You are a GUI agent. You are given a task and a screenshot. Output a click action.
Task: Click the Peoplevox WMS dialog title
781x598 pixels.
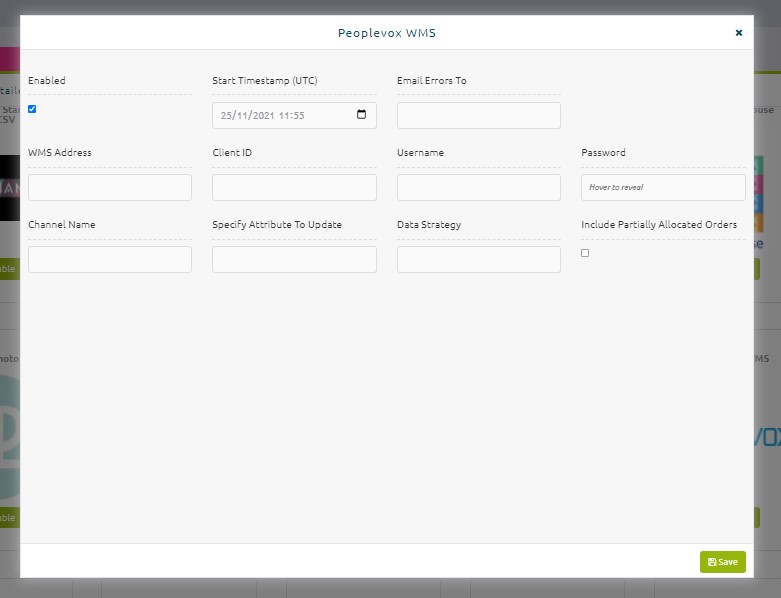coord(387,33)
